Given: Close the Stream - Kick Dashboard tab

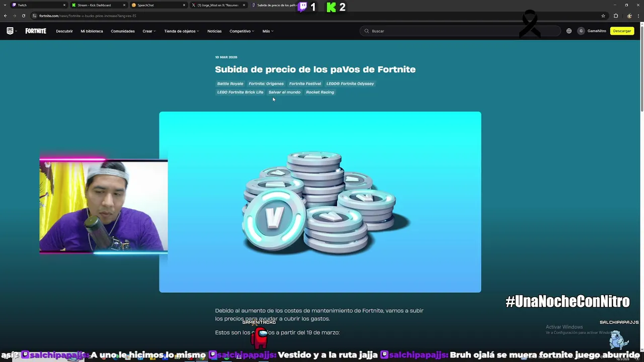Looking at the screenshot, I should point(124,5).
